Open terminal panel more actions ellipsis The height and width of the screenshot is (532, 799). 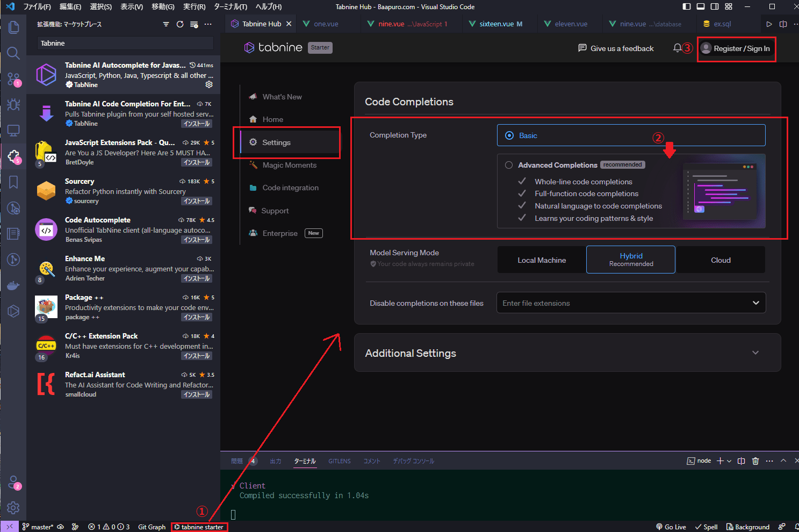click(x=769, y=461)
